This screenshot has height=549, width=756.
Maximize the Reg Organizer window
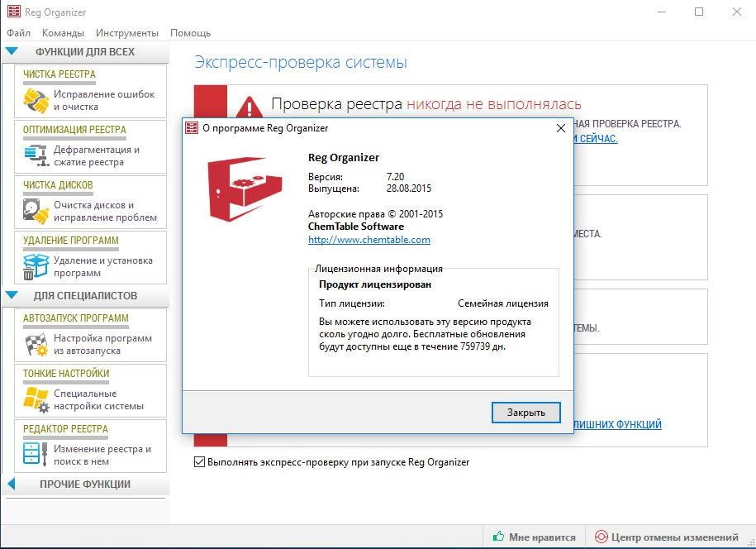pos(699,12)
